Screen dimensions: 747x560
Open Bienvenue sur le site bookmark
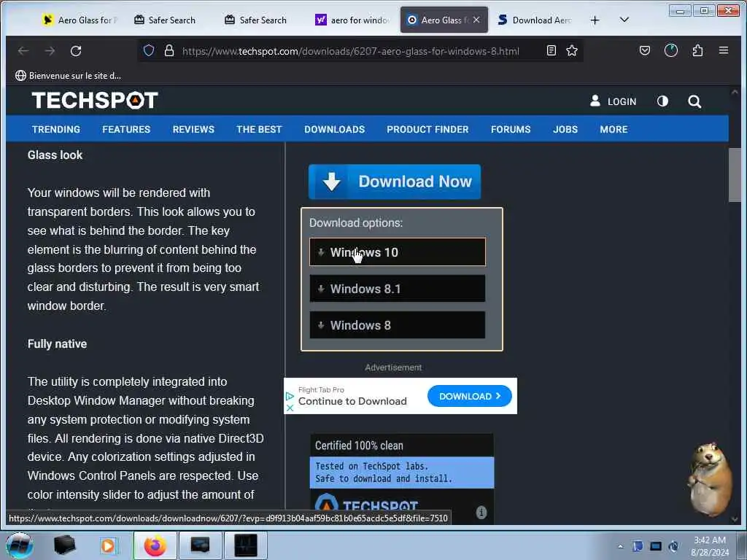point(68,76)
